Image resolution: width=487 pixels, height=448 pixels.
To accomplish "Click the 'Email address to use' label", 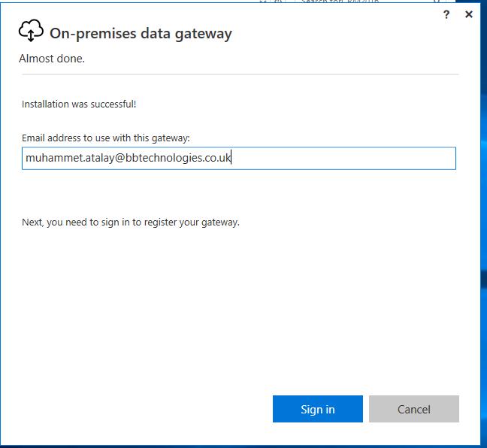I will (x=105, y=138).
